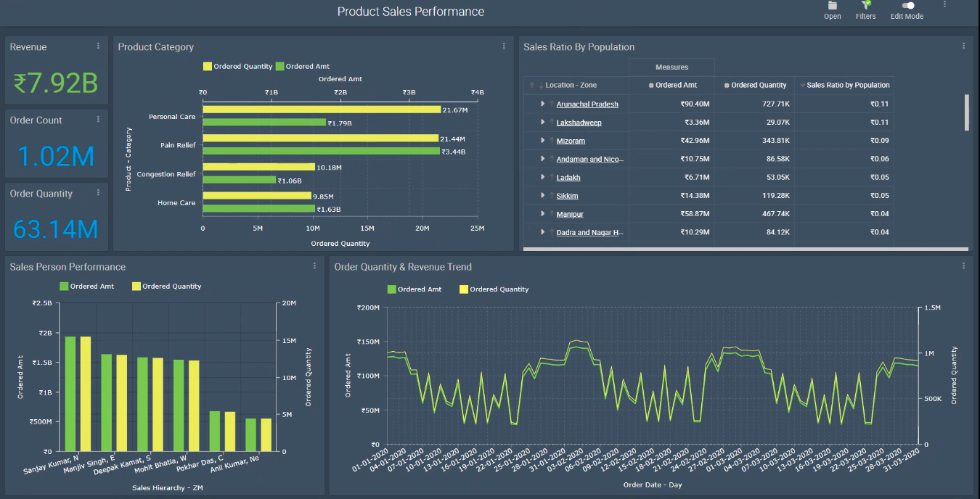Expand the Arunachal Pradesh row
Image resolution: width=980 pixels, height=499 pixels.
pyautogui.click(x=542, y=104)
